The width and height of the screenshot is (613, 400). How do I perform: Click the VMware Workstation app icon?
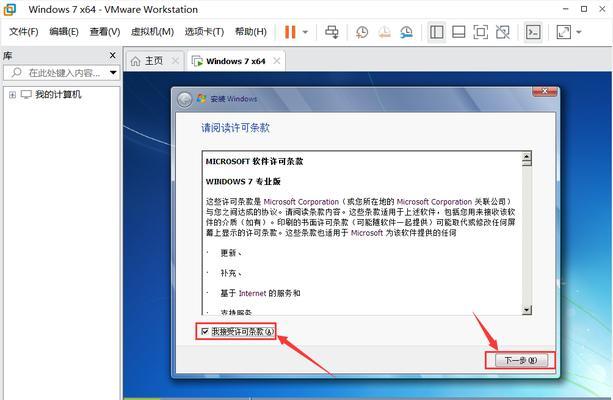tap(10, 9)
